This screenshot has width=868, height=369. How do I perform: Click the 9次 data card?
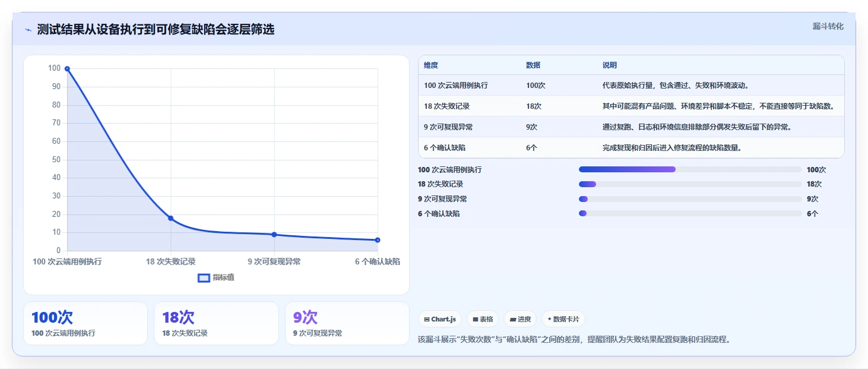[347, 323]
